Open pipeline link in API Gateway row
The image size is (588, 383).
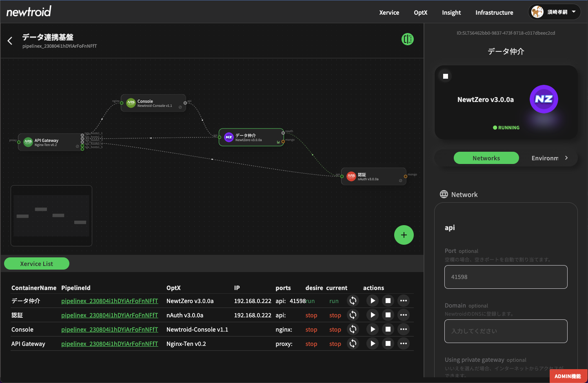tap(109, 343)
